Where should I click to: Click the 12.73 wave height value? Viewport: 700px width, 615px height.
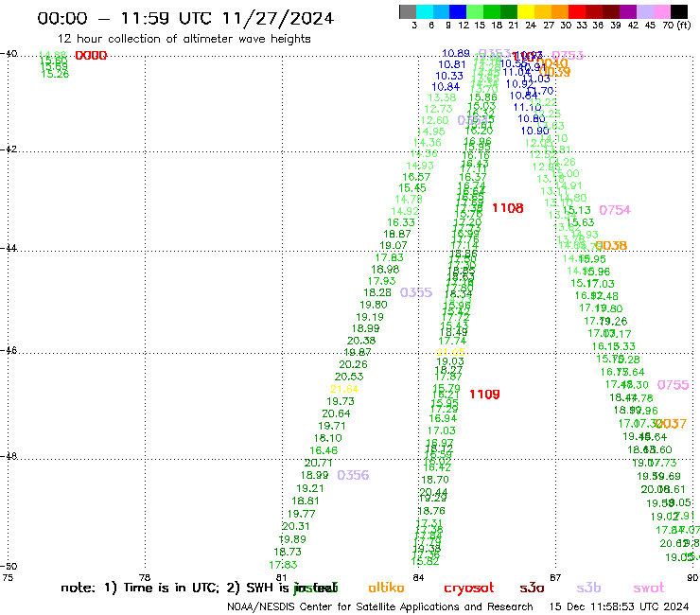438,110
